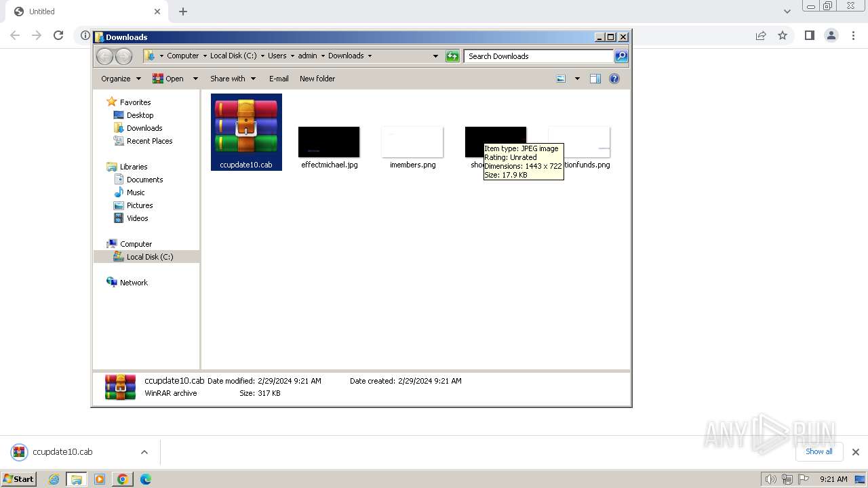Open Music library in navigation pane

pos(136,192)
